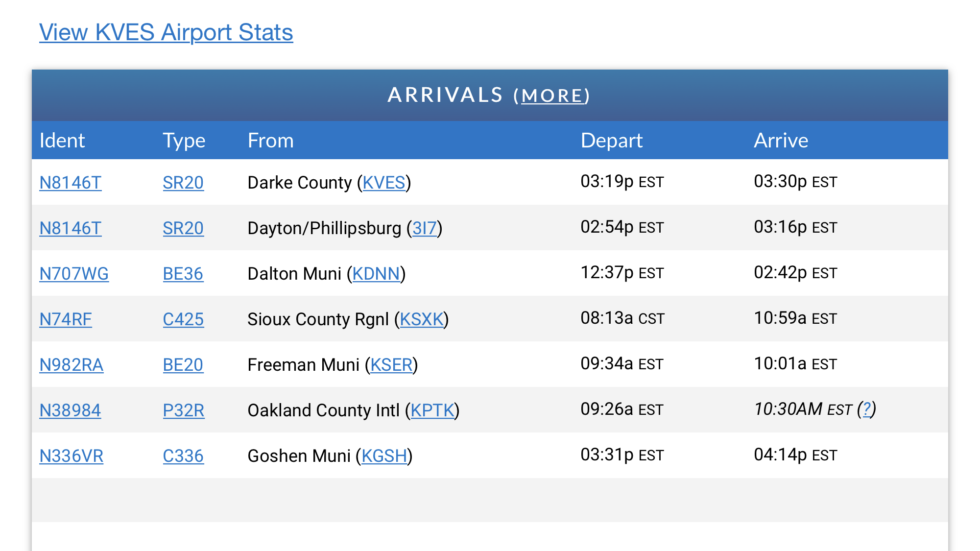Open N982RA flight ident

pos(72,365)
